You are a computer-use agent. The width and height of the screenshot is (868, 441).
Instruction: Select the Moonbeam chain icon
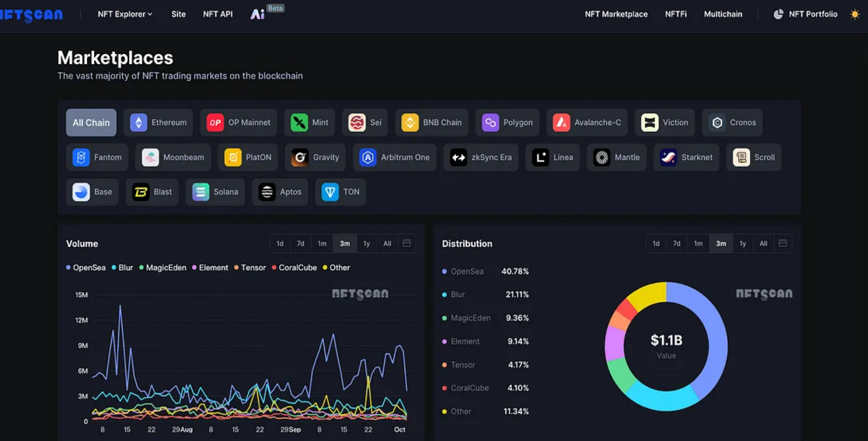coord(150,157)
